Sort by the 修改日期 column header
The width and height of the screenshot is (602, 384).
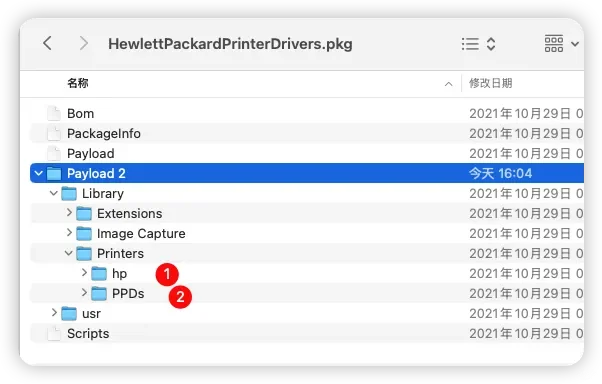pos(491,83)
